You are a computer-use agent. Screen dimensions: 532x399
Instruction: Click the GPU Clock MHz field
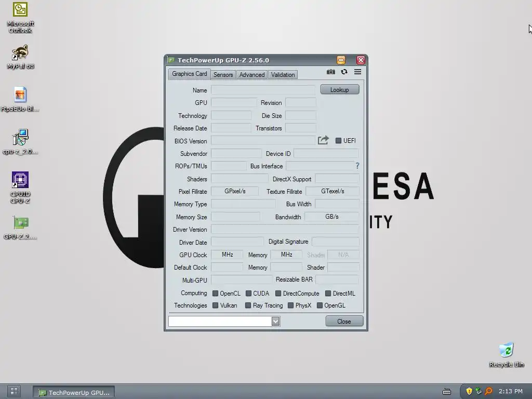point(227,255)
